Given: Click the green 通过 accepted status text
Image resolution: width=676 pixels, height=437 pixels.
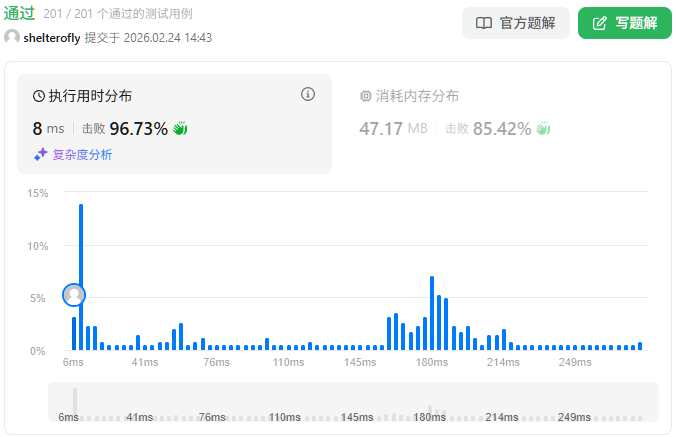Looking at the screenshot, I should [x=19, y=14].
